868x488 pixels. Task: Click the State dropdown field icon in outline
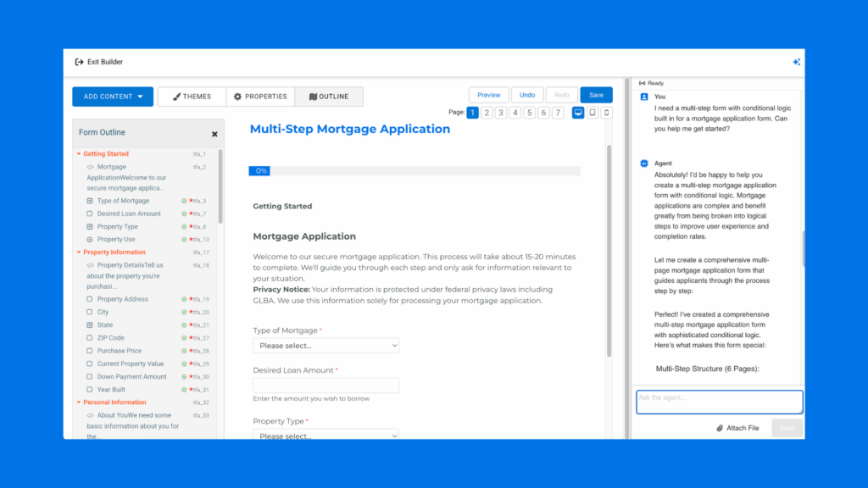point(90,325)
